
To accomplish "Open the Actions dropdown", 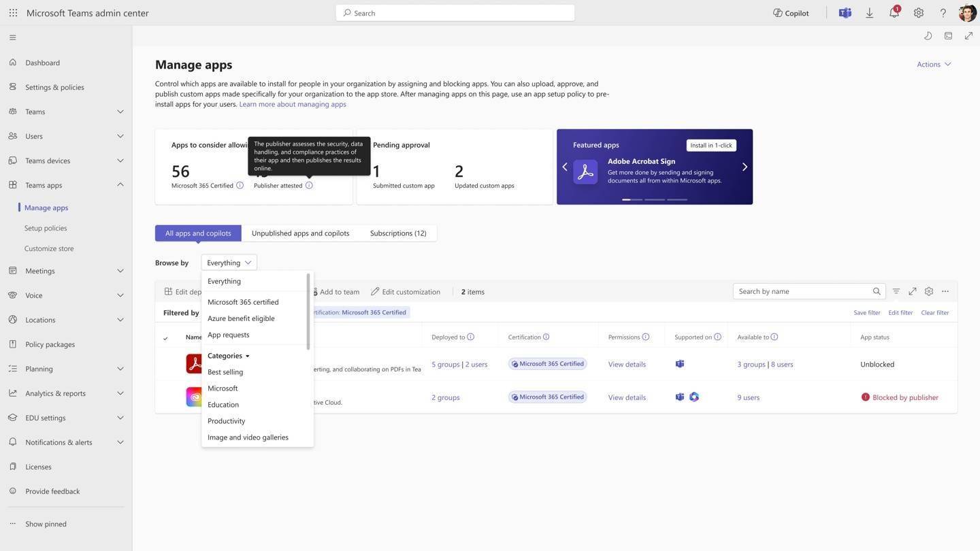I will click(934, 64).
